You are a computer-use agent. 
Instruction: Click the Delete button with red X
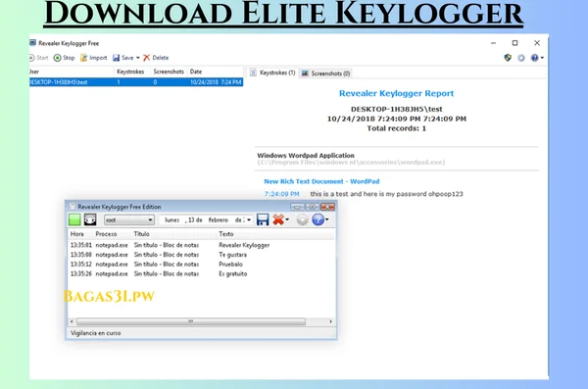pyautogui.click(x=156, y=58)
